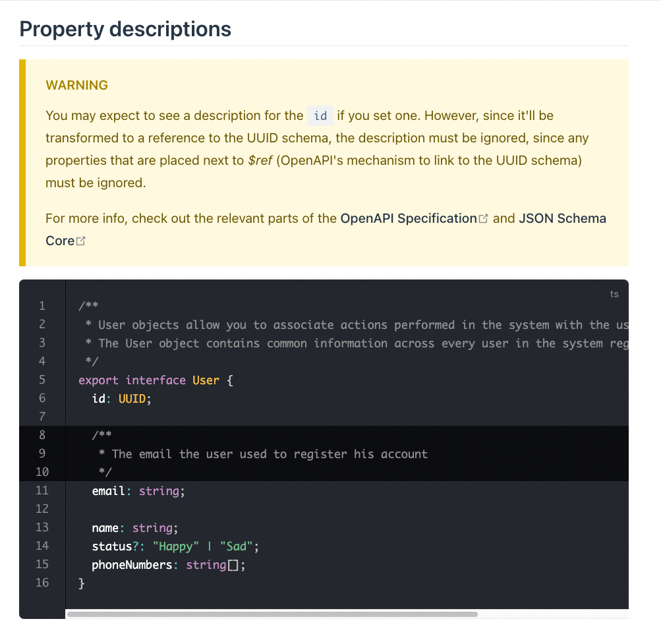Click the 'id: UUID;' code line
661x644 pixels.
[121, 399]
